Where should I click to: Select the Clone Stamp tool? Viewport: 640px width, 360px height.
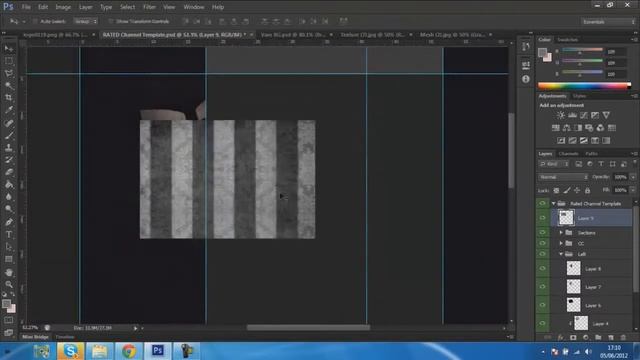click(9, 147)
